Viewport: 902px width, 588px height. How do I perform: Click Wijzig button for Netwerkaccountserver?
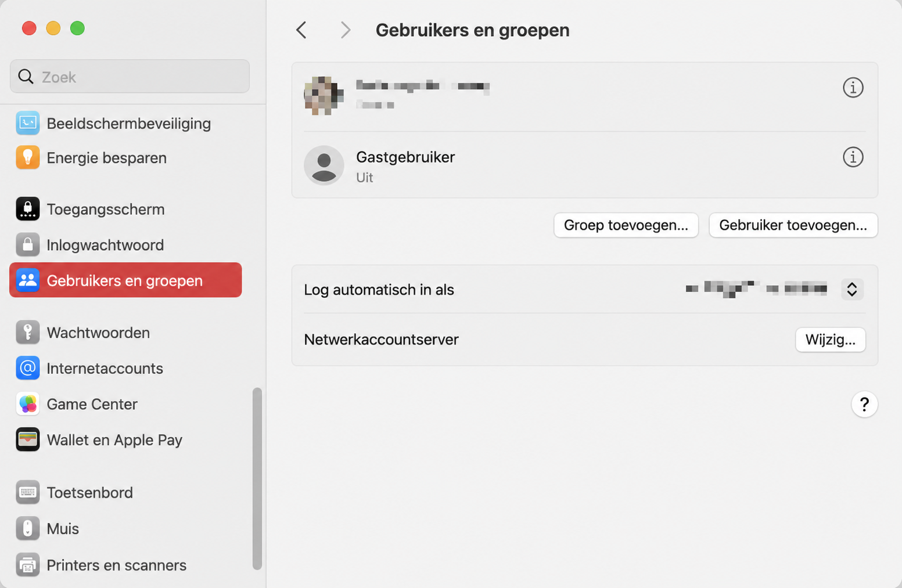coord(831,340)
